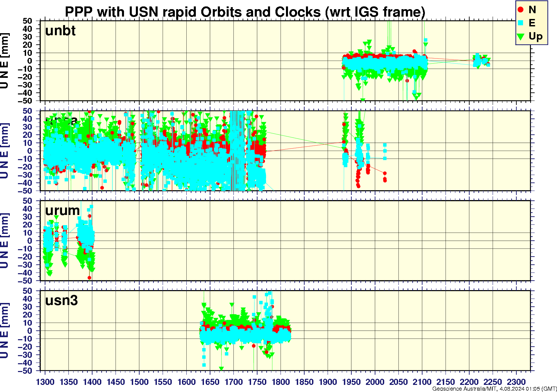Image resolution: width=557 pixels, height=392 pixels.
Task: Click the −30 y-tick of the unbt panel
Action: tap(25, 85)
